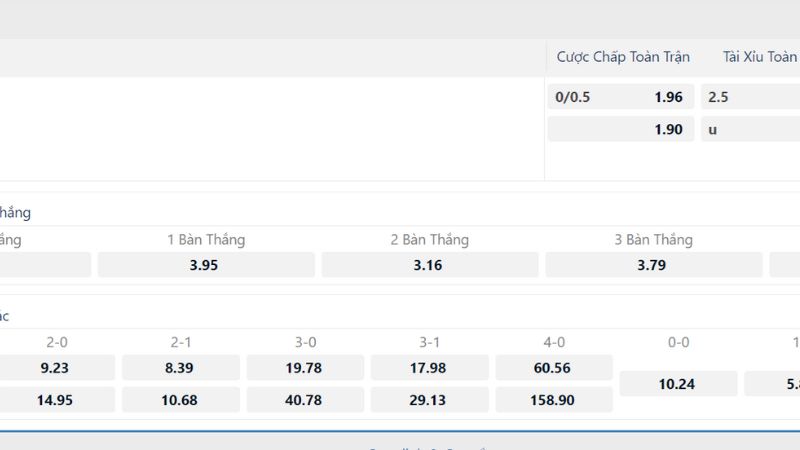Bet on 0-0 draw at 10.24
Screen dimensions: 800x450
[679, 384]
